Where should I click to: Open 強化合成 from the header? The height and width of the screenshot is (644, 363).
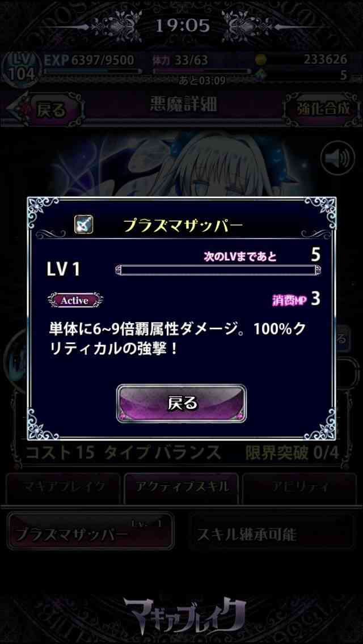tap(323, 109)
